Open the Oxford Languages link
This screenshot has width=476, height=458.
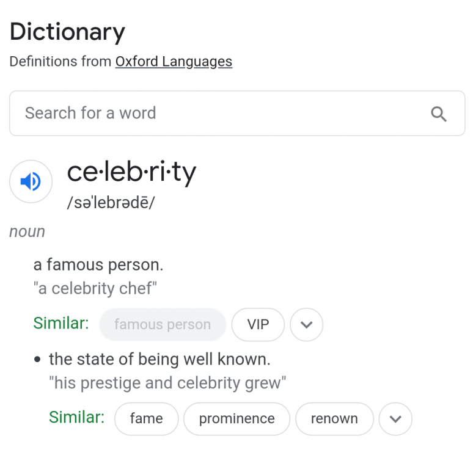pos(174,62)
